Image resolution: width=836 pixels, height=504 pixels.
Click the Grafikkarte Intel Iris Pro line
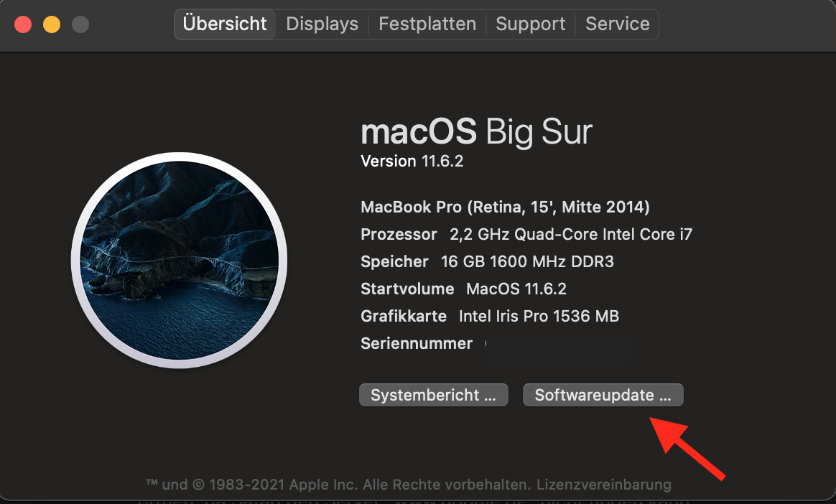(490, 316)
